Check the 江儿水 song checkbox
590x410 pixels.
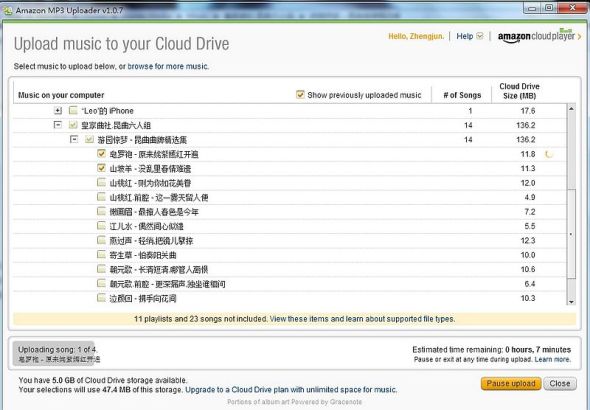click(x=101, y=226)
